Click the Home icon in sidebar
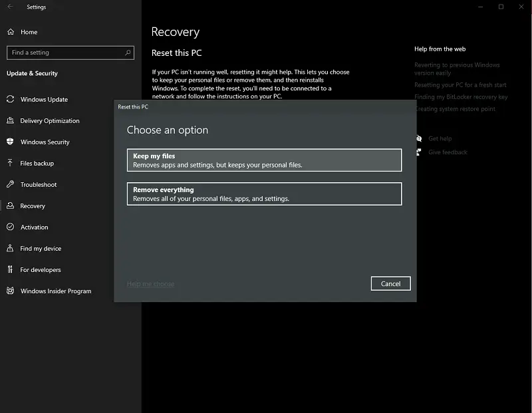Screen dimensions: 532x413 [x=11, y=32]
